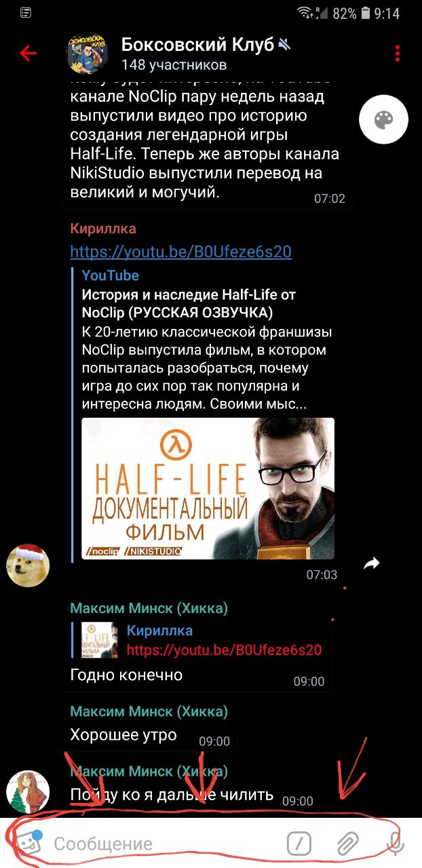Open the theme palette button
422x868 pixels.
tap(402, 120)
